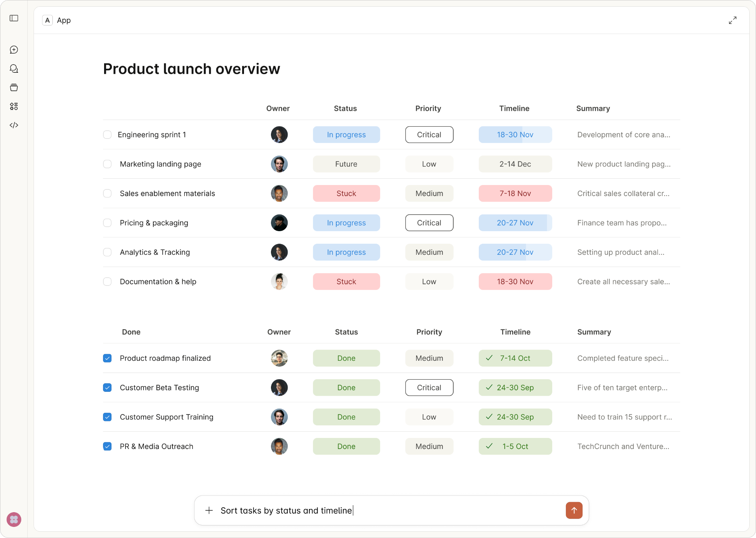Click the plus icon in the prompt bar
This screenshot has height=538, width=756.
pos(209,510)
